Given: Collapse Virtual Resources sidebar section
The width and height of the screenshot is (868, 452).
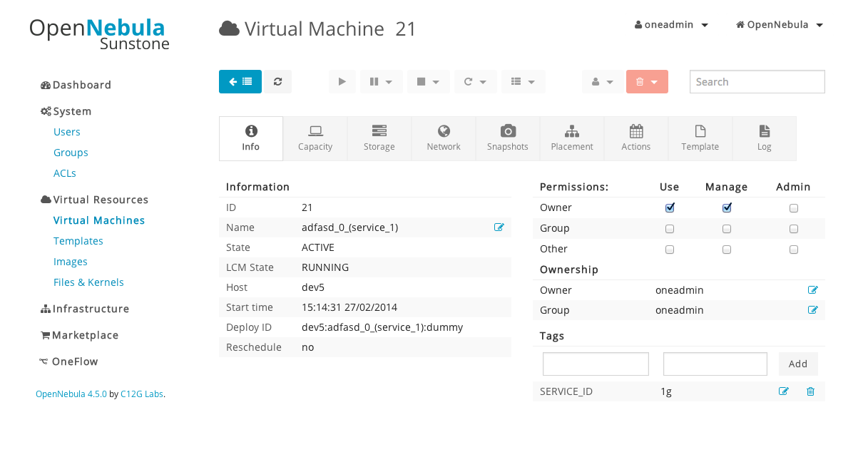Looking at the screenshot, I should pyautogui.click(x=95, y=200).
